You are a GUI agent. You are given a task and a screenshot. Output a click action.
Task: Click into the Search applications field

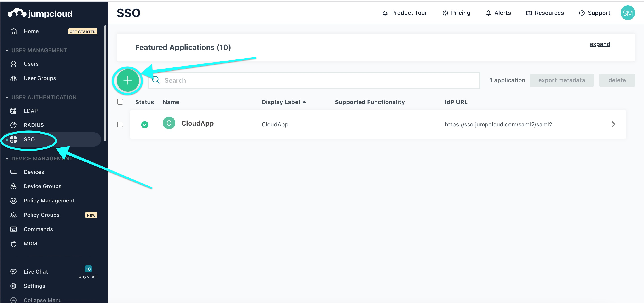tap(314, 80)
